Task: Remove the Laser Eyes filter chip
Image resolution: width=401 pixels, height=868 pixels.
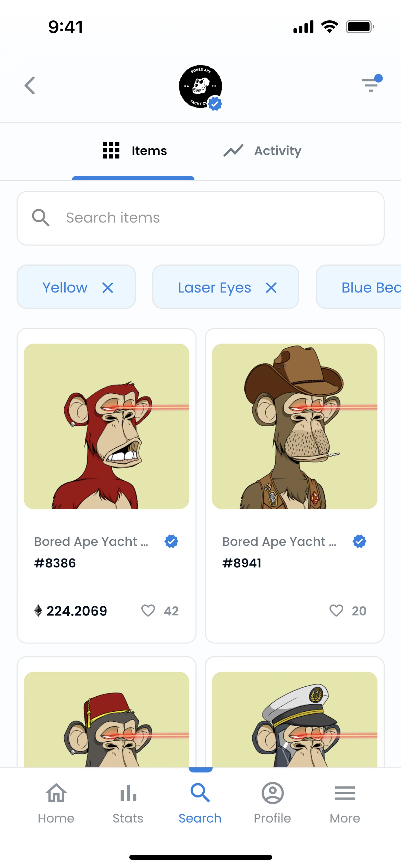Action: (271, 288)
